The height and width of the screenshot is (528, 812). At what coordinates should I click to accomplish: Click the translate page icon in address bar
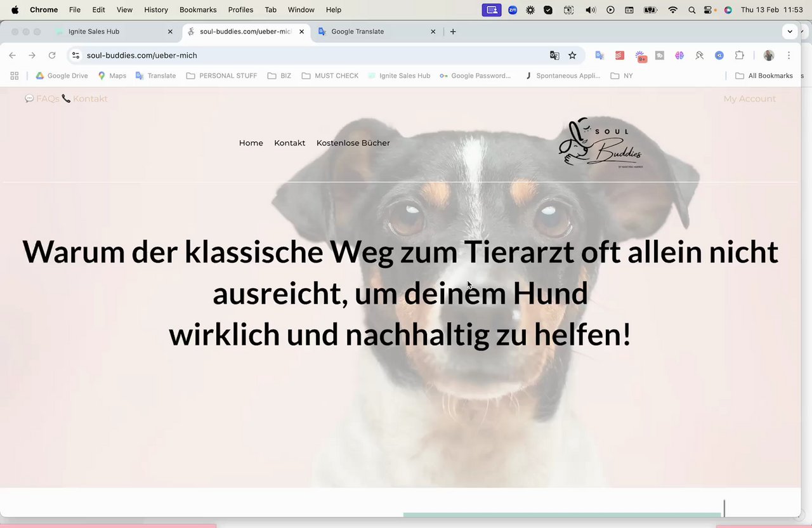coord(554,55)
